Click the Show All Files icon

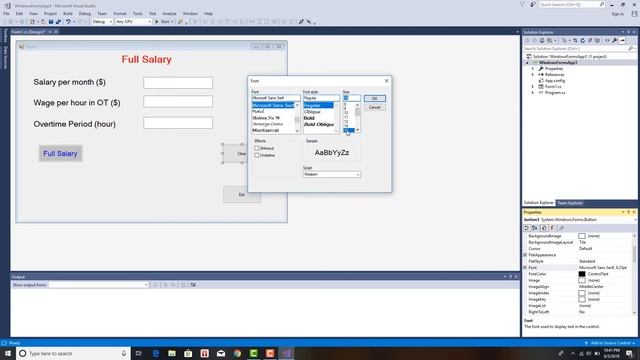pyautogui.click(x=597, y=40)
